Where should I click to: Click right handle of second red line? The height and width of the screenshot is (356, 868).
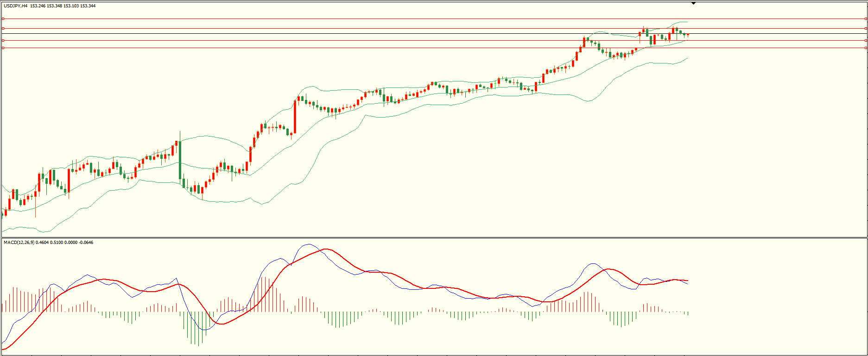pos(866,29)
